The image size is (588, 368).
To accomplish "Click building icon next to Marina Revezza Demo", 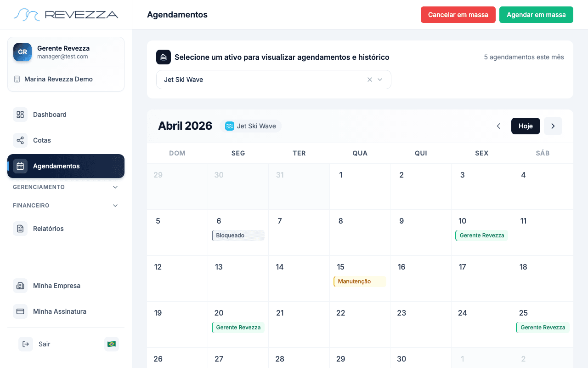I will pyautogui.click(x=17, y=79).
